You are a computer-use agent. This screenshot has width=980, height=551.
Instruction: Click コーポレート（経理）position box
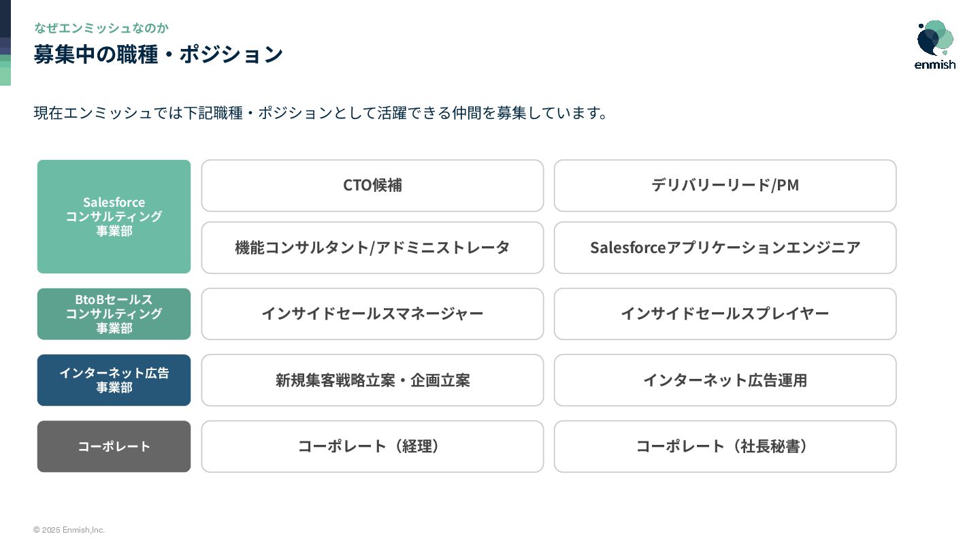372,446
